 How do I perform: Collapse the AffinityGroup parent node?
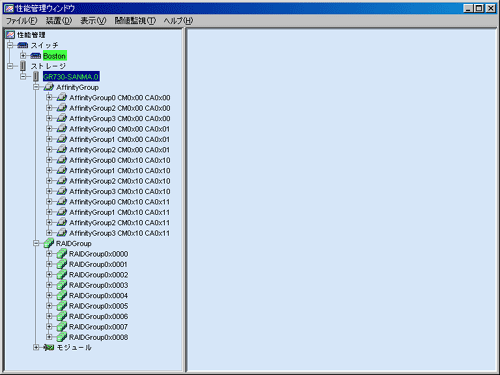tap(36, 87)
